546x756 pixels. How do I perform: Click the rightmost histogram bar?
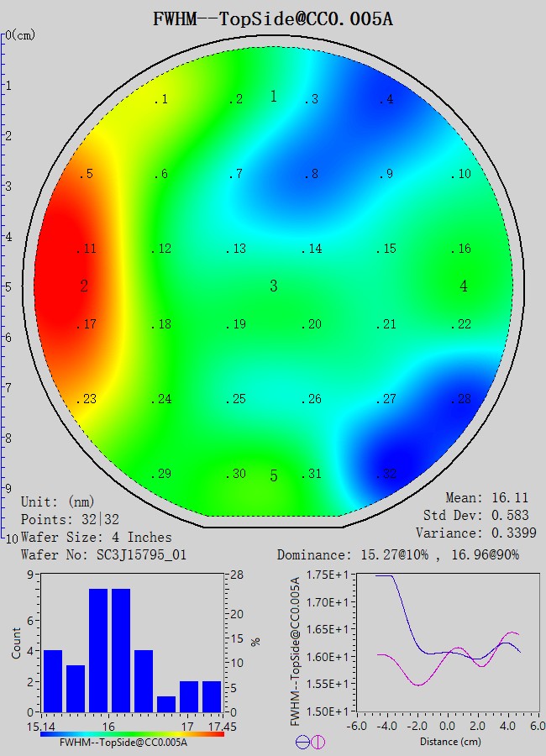tap(212, 696)
